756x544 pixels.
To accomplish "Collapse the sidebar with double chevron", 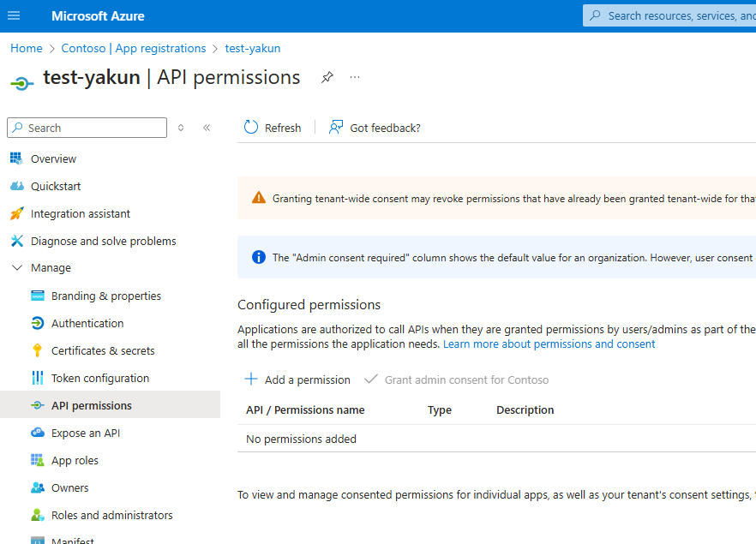I will pos(207,128).
